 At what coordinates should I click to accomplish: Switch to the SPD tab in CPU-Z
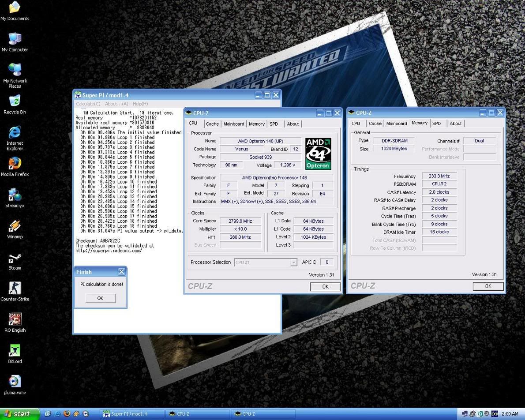(274, 124)
